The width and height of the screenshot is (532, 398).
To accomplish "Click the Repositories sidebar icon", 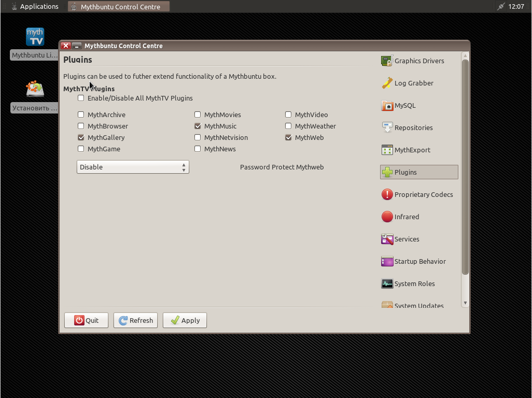I will [387, 127].
